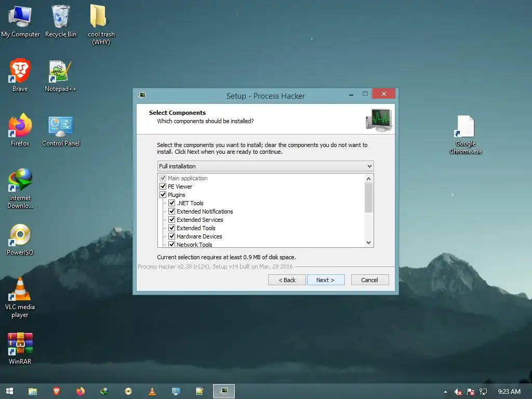Image resolution: width=532 pixels, height=399 pixels.
Task: Open Control Panel desktop icon
Action: (x=61, y=131)
